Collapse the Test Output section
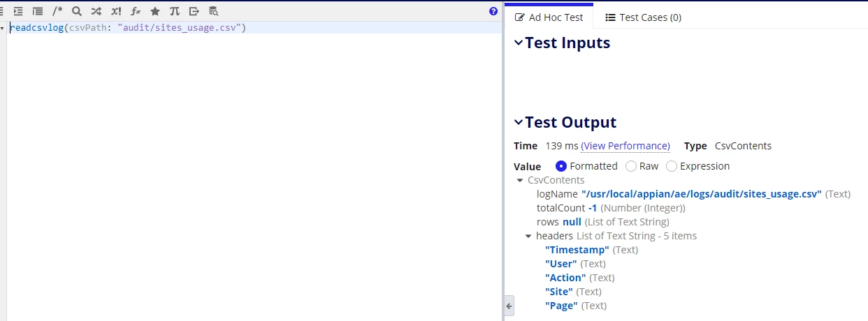868x321 pixels. tap(519, 122)
